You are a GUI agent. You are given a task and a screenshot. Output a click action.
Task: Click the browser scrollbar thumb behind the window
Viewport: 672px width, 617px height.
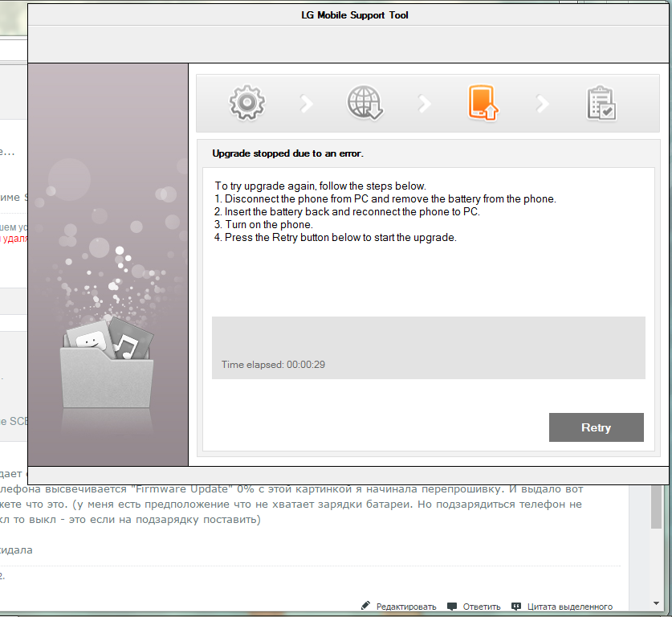[656, 507]
